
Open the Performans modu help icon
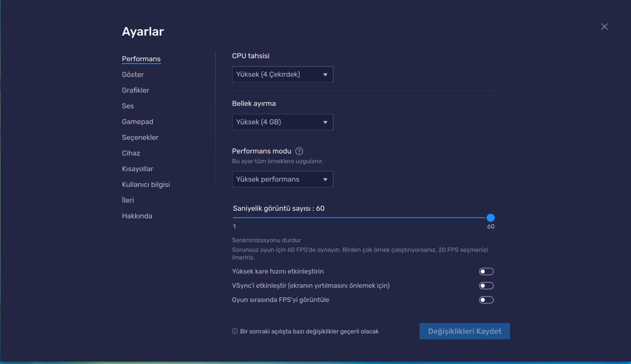click(x=299, y=151)
